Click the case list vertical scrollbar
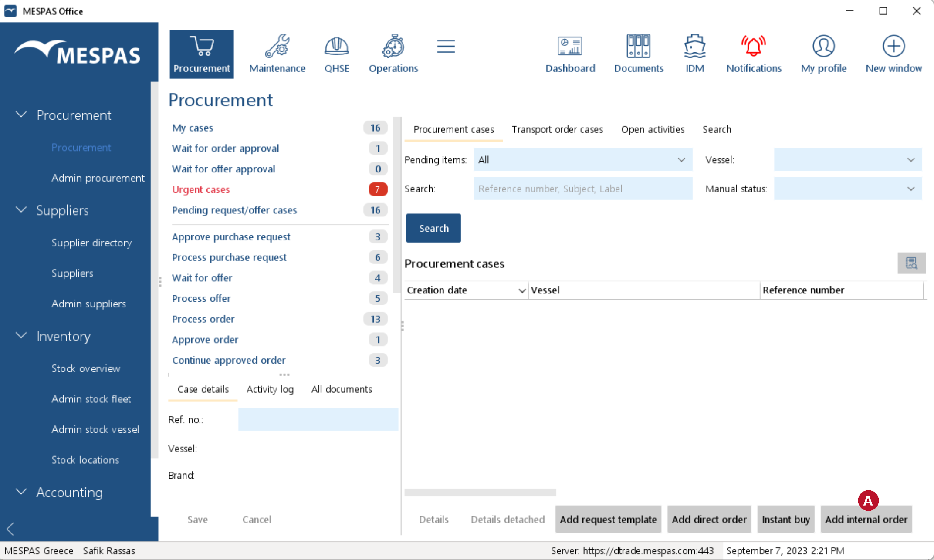This screenshot has width=934, height=560. point(396,205)
